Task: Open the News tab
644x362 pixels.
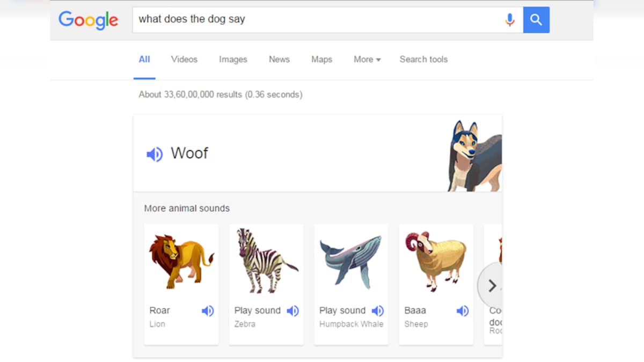Action: pos(279,60)
